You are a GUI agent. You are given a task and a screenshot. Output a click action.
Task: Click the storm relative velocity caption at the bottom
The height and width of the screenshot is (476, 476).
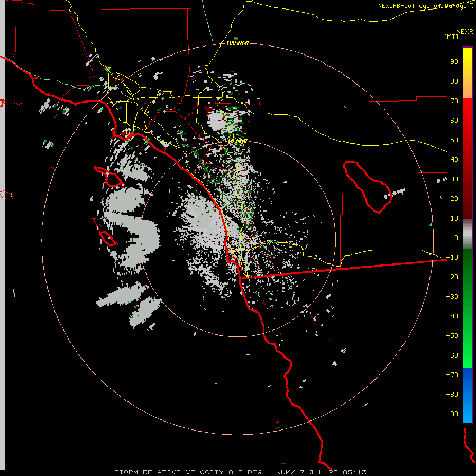tap(240, 472)
